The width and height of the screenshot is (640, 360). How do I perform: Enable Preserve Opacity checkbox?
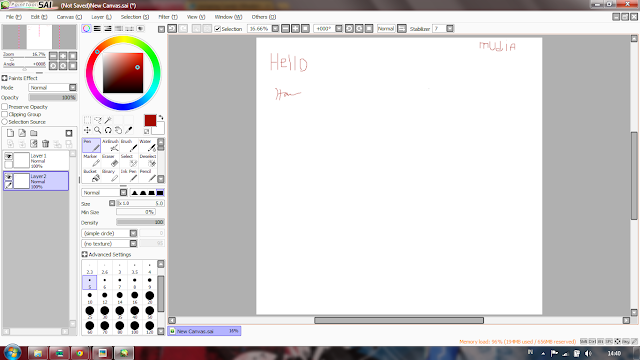tap(4, 107)
